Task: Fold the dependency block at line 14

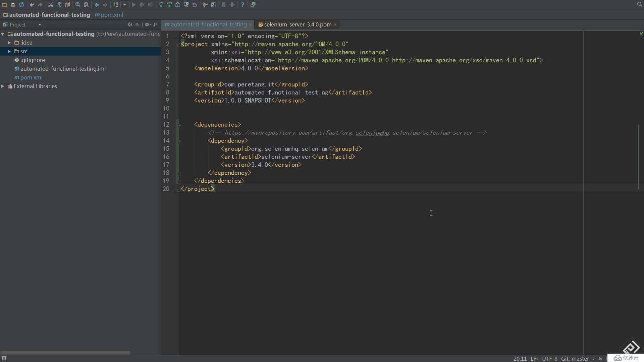Action: [179, 141]
